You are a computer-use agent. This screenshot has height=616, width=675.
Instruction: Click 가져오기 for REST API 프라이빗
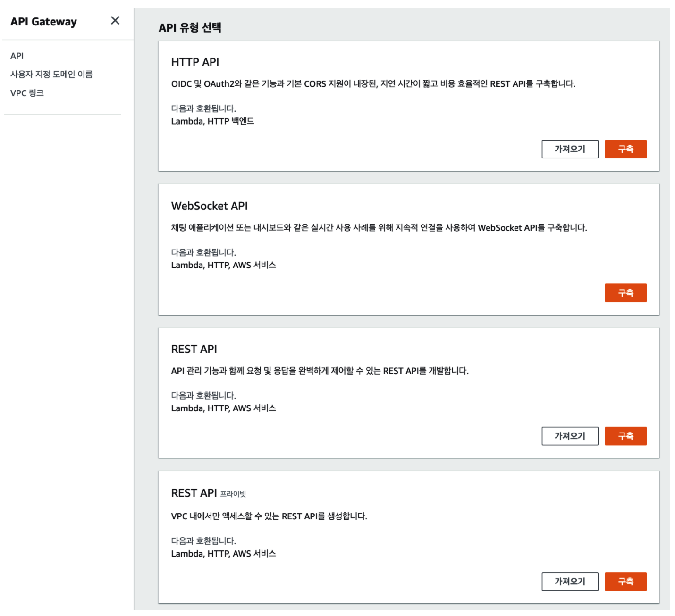[x=570, y=582]
